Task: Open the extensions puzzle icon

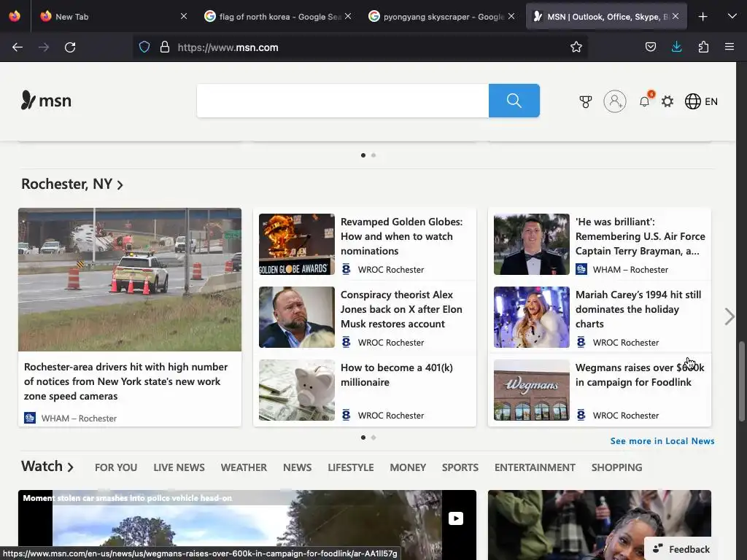Action: coord(703,47)
